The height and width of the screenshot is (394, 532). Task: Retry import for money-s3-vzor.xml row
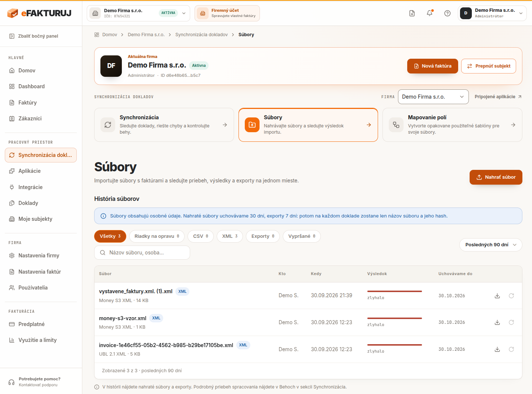click(x=511, y=322)
